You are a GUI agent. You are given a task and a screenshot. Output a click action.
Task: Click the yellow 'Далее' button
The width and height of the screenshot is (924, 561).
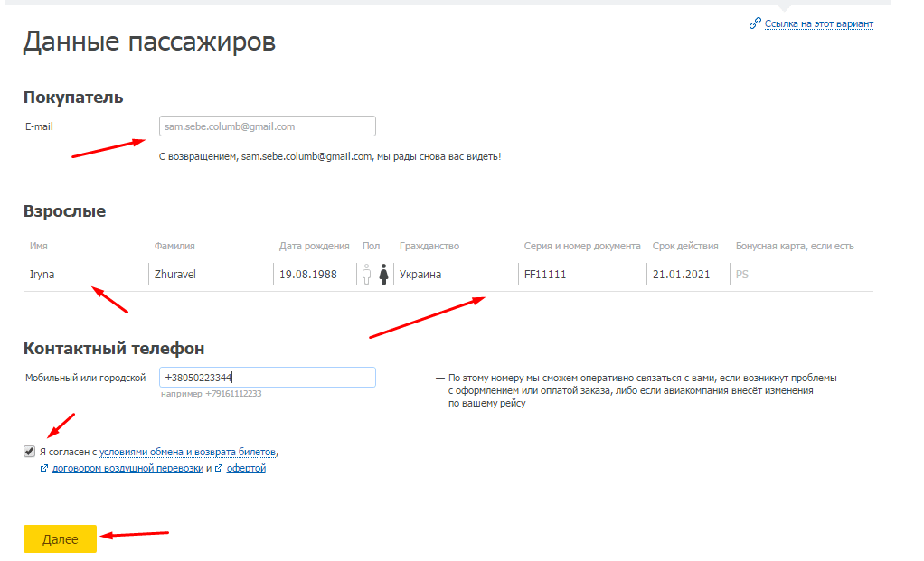pyautogui.click(x=60, y=538)
